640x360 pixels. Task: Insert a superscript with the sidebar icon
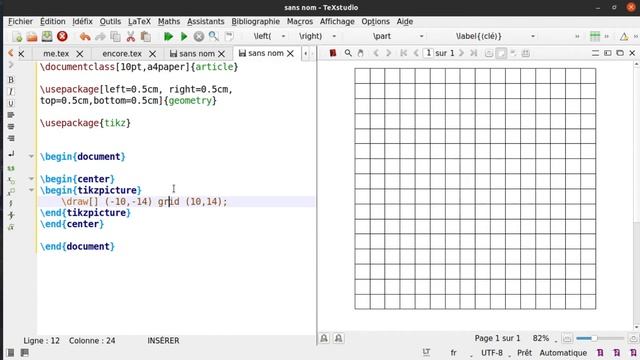click(11, 192)
